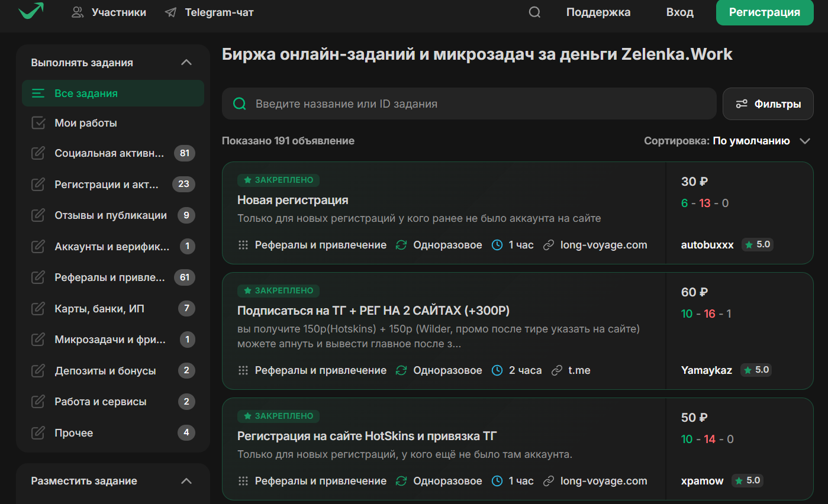Click the Микрозадачи и фри... edit icon

38,340
